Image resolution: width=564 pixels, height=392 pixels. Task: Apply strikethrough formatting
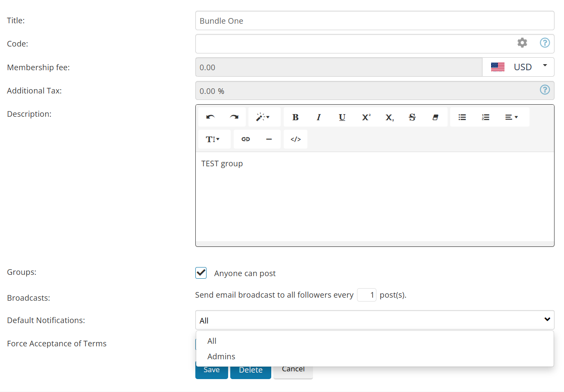coord(412,117)
